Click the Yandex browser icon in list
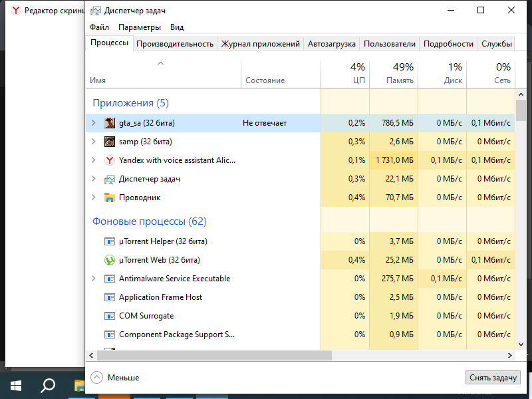This screenshot has width=532, height=399. [x=110, y=160]
